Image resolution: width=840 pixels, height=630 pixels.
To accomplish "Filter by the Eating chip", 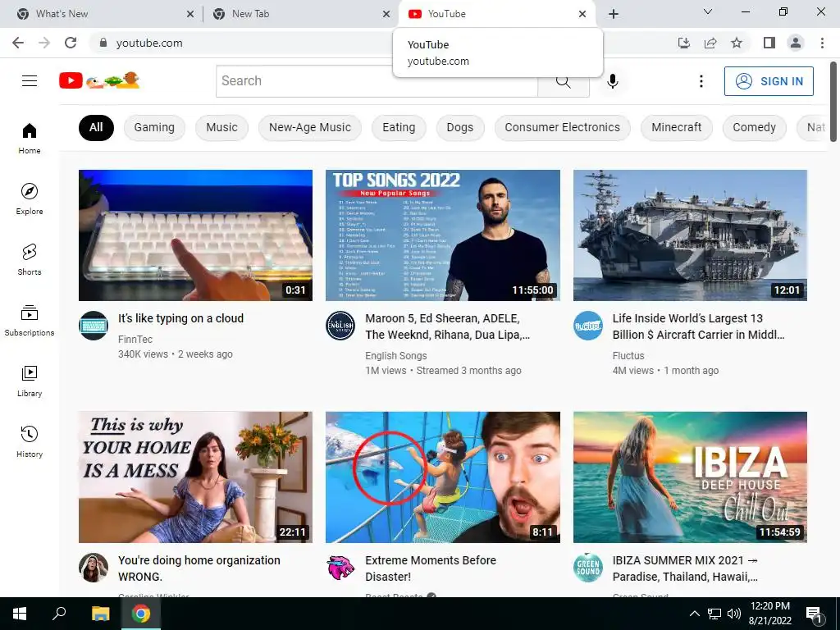I will point(399,127).
